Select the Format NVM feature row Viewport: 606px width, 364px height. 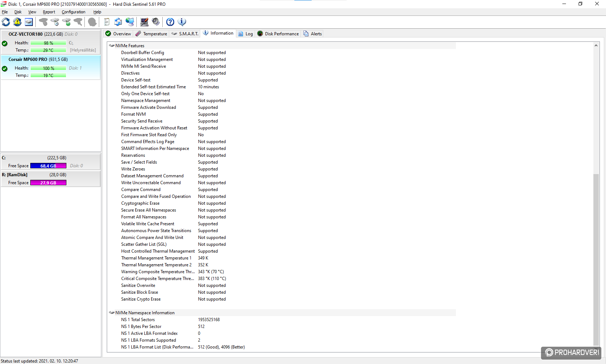(281, 114)
